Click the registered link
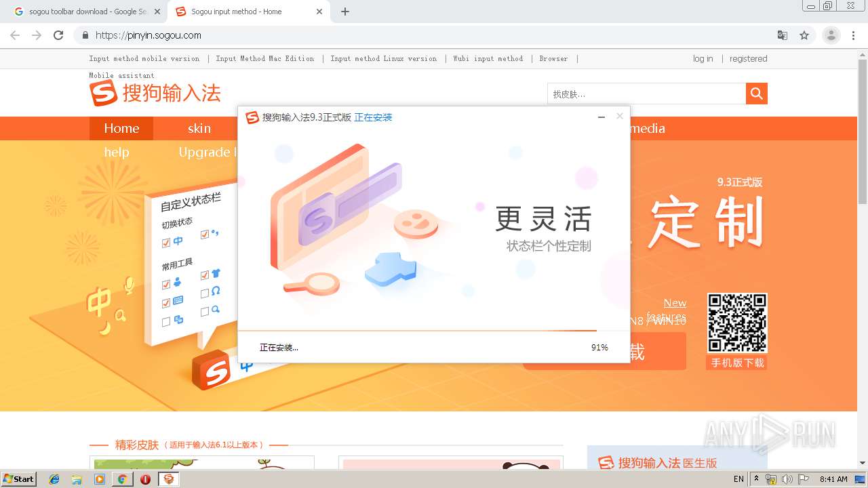 (749, 59)
